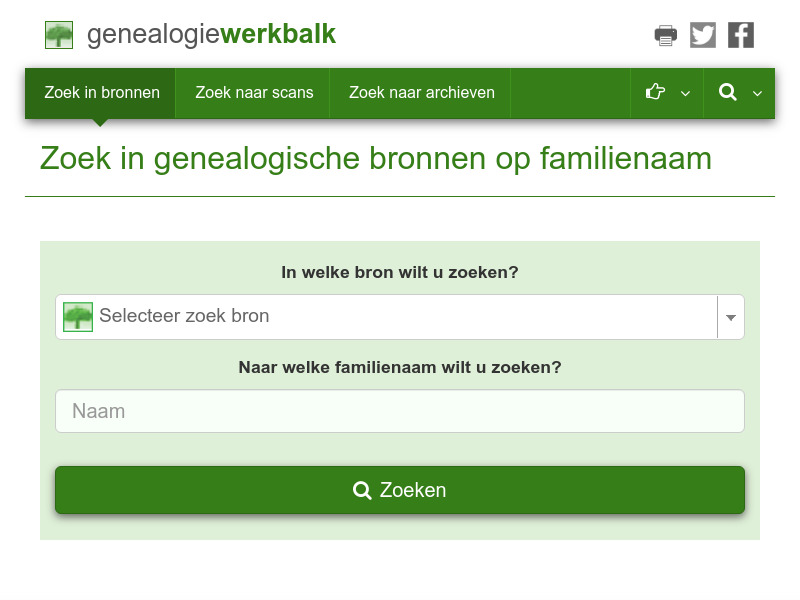
Task: Click the tree logo next to genealogiewerkbalk
Action: (x=58, y=34)
